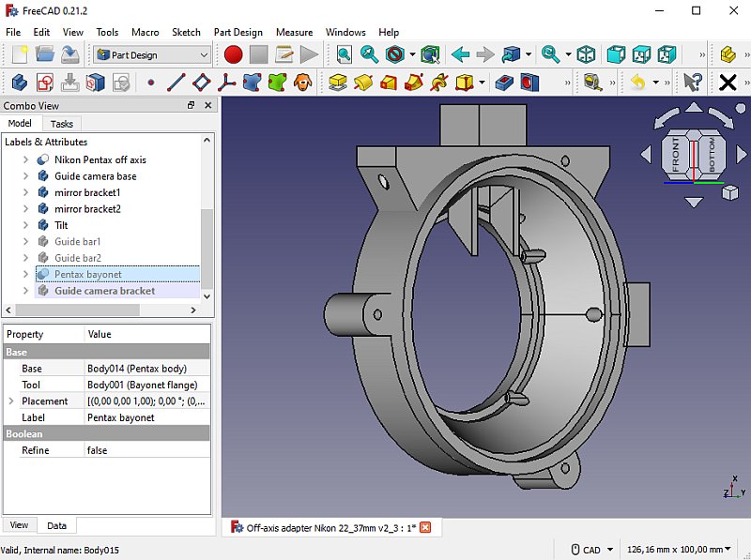Click the Pad tool icon
The height and width of the screenshot is (560, 751).
pos(338,83)
